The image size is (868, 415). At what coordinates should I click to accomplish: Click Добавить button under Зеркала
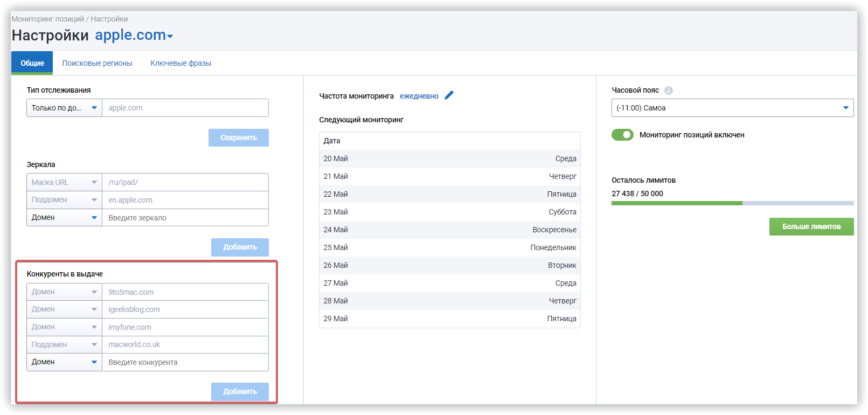pyautogui.click(x=240, y=247)
